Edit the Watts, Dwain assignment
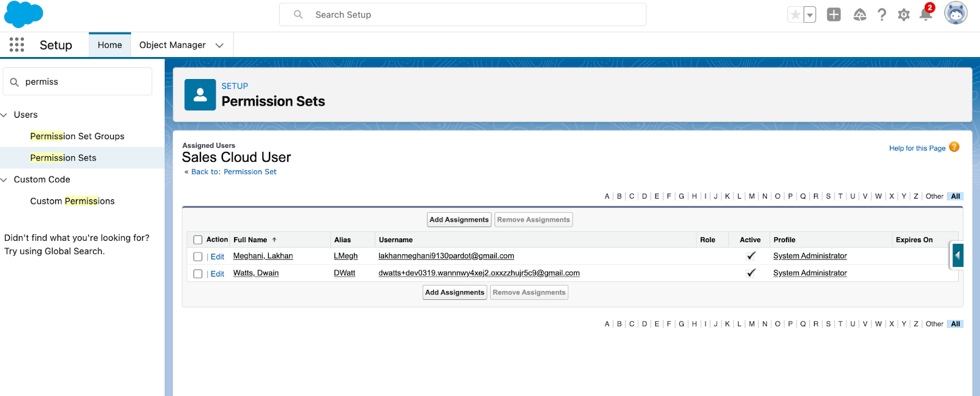Screen dimensions: 980x396 point(217,274)
